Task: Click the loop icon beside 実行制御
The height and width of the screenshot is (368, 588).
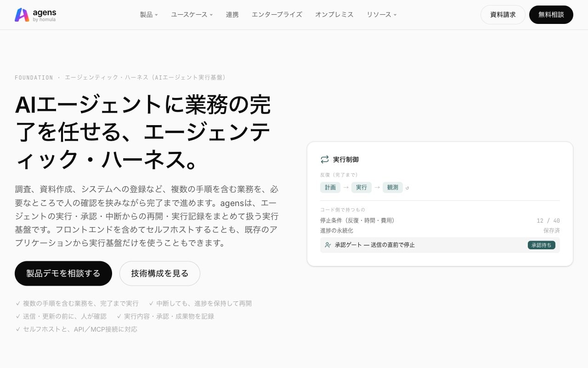Action: click(x=325, y=160)
